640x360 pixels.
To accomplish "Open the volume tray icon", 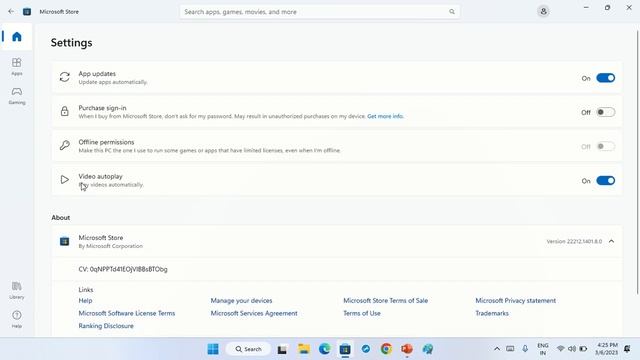I will 572,349.
